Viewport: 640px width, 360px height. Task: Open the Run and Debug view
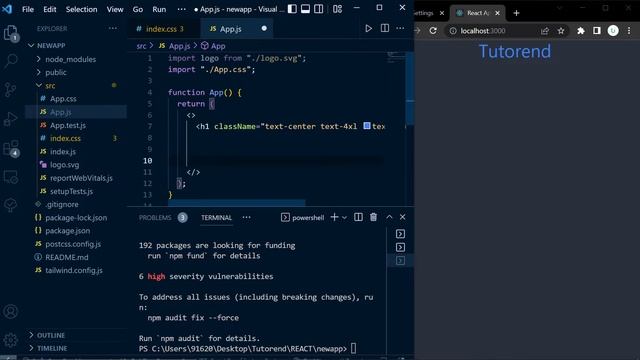(11, 119)
